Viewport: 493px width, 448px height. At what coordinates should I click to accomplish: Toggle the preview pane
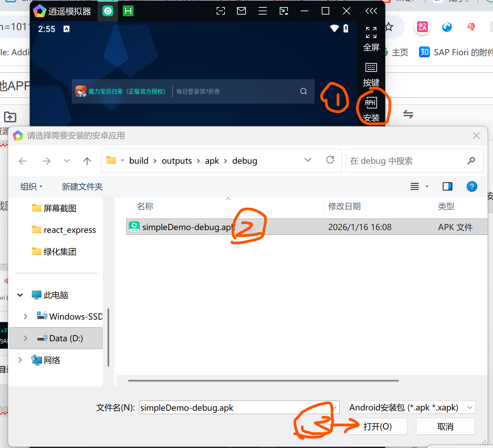tap(448, 186)
